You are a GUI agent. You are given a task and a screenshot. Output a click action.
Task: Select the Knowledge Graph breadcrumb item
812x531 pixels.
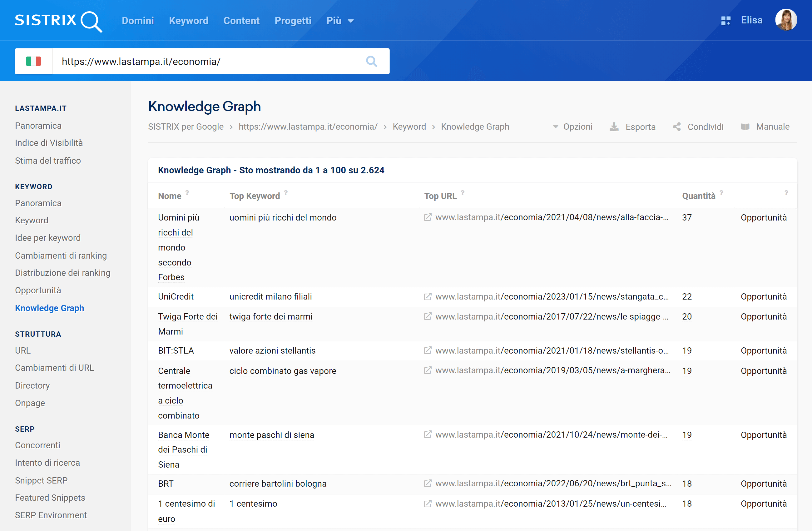pyautogui.click(x=474, y=126)
